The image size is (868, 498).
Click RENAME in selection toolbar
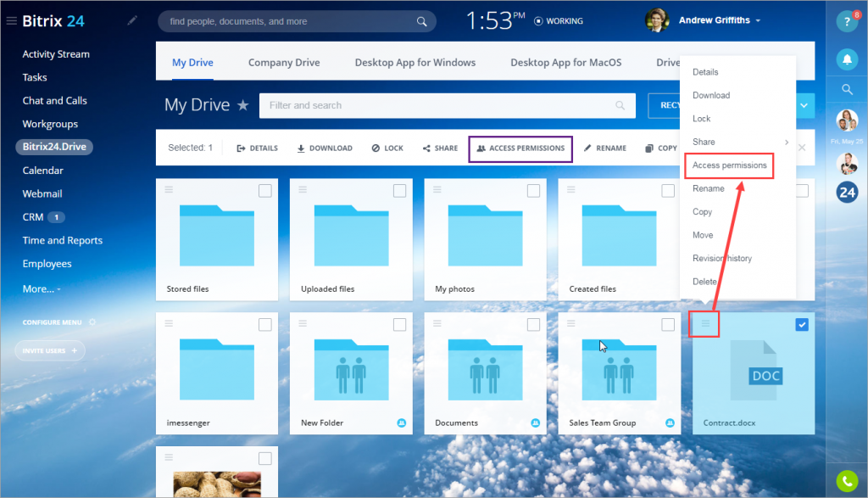tap(604, 148)
